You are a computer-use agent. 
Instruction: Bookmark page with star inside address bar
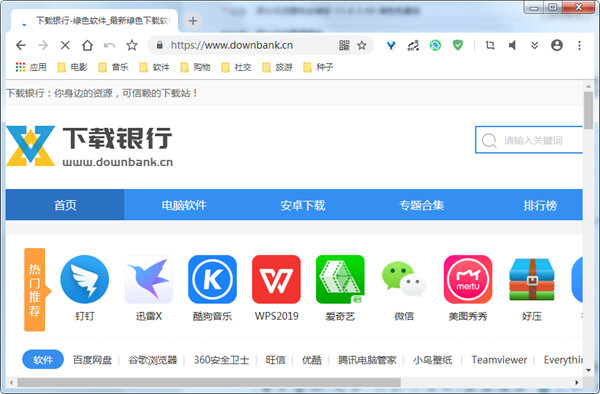click(x=362, y=45)
